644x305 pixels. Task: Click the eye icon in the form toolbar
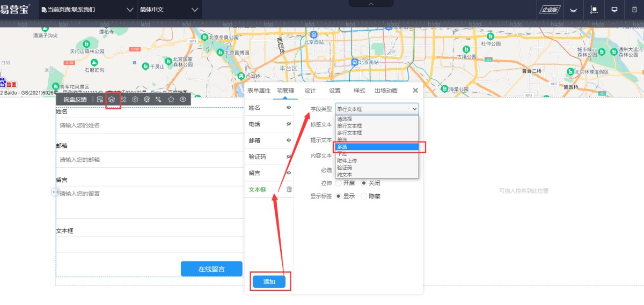click(183, 99)
